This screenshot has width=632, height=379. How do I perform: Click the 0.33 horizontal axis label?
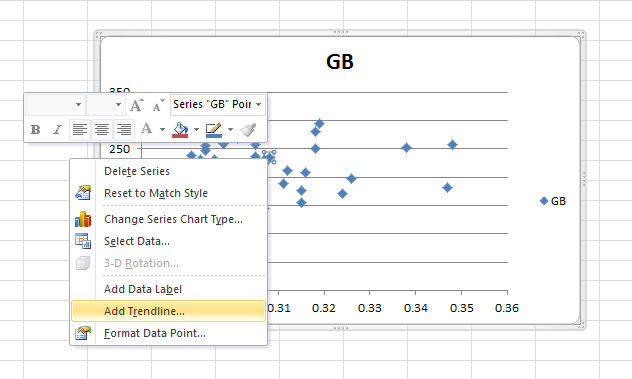[x=370, y=308]
